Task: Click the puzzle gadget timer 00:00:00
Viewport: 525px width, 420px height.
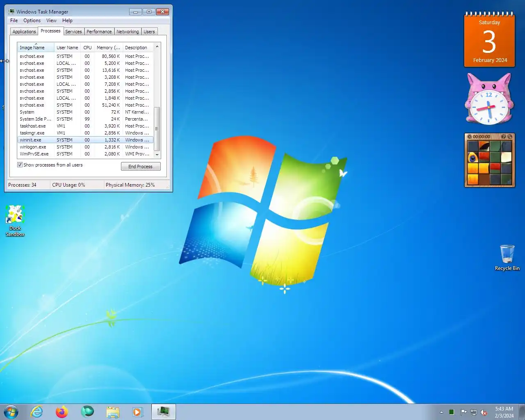Action: coord(482,137)
